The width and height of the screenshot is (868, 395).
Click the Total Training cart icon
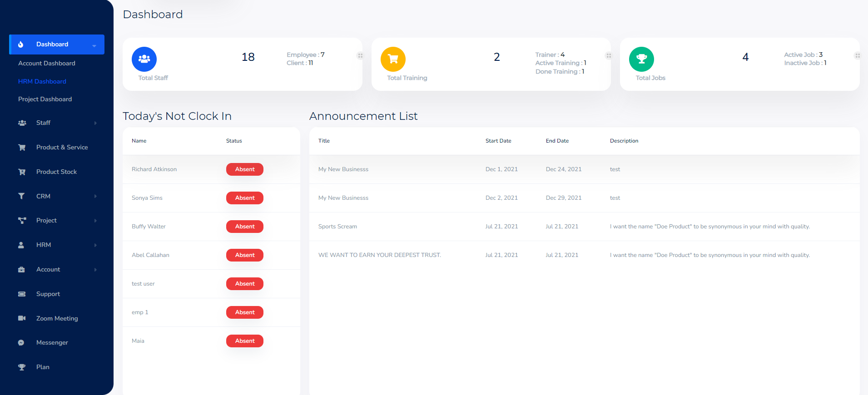click(x=393, y=59)
